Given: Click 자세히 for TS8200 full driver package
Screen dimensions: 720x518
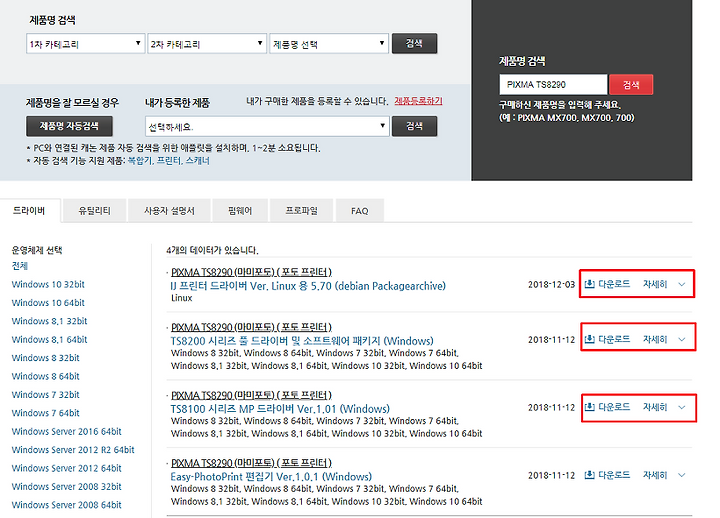Looking at the screenshot, I should (x=655, y=339).
